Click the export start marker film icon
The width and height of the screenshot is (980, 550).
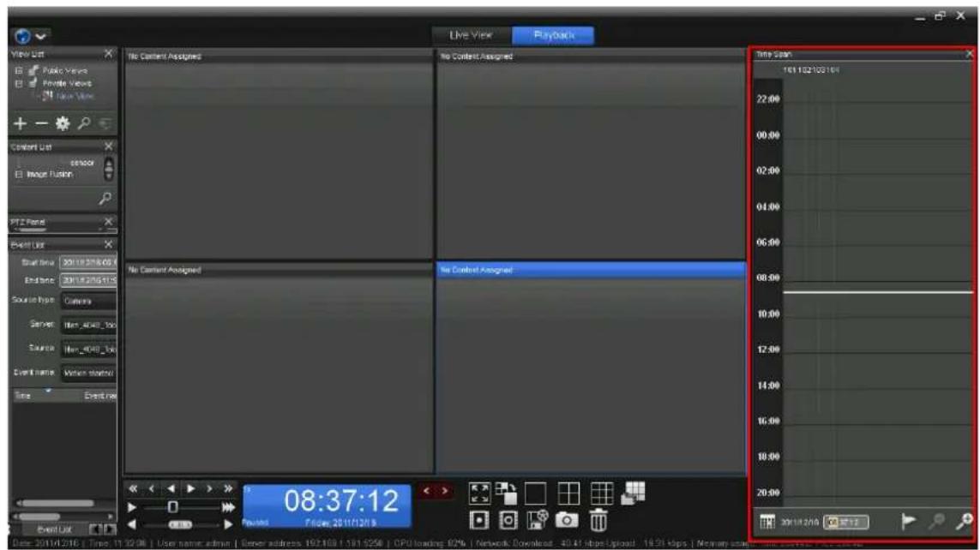[x=479, y=520]
